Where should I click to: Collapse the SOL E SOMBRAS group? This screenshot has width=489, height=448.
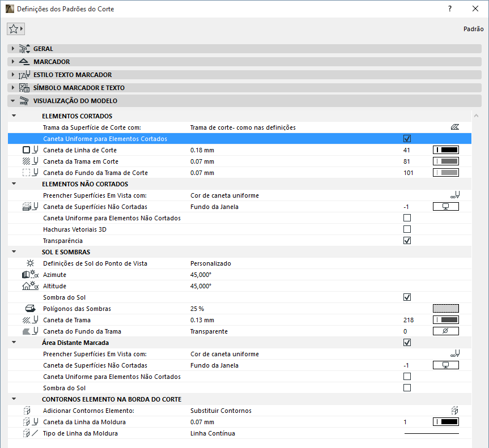pos(14,251)
